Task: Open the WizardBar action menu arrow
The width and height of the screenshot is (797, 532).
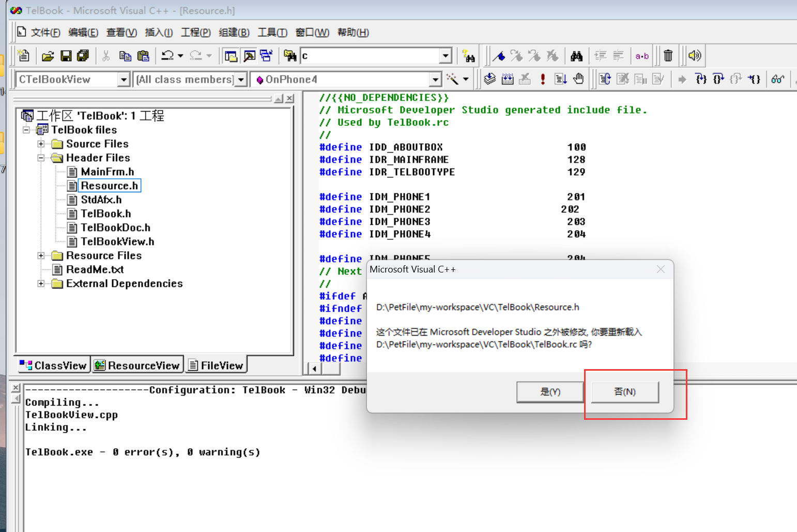Action: [466, 79]
